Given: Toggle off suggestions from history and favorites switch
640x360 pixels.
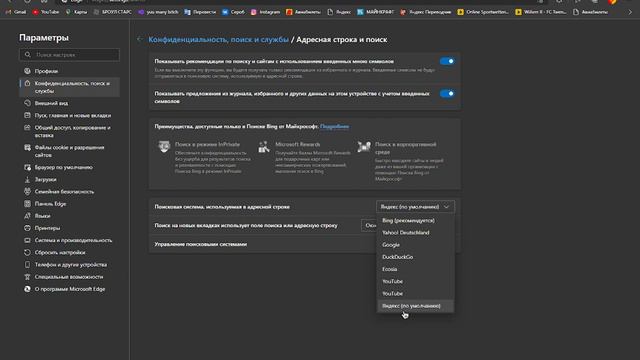Looking at the screenshot, I should [447, 93].
